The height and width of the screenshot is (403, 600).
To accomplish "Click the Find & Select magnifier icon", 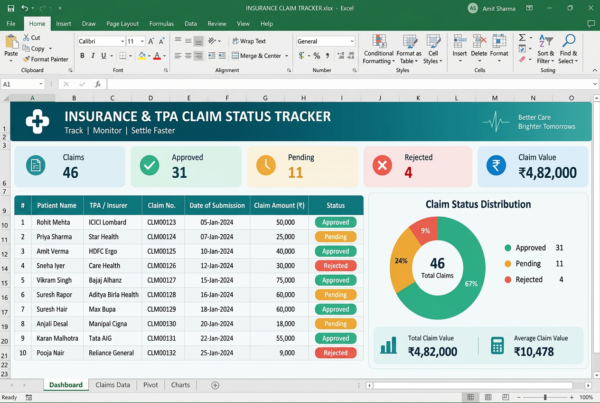I will pyautogui.click(x=569, y=41).
